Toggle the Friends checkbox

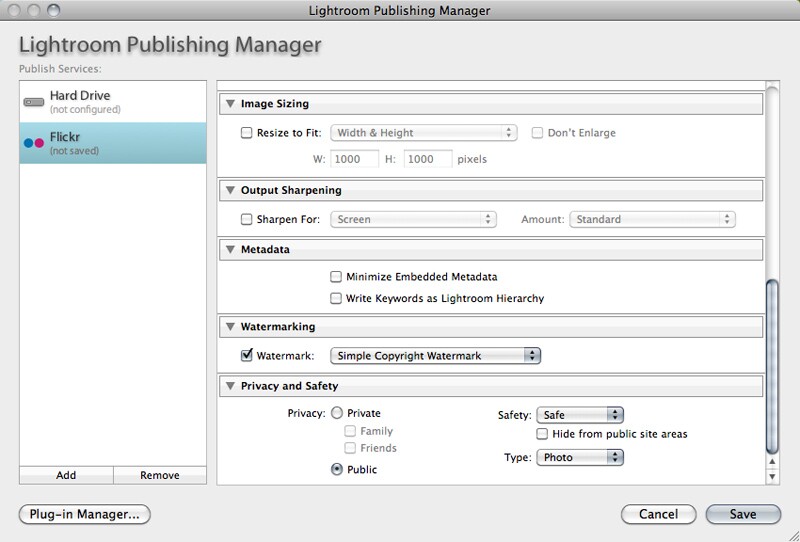pyautogui.click(x=350, y=448)
